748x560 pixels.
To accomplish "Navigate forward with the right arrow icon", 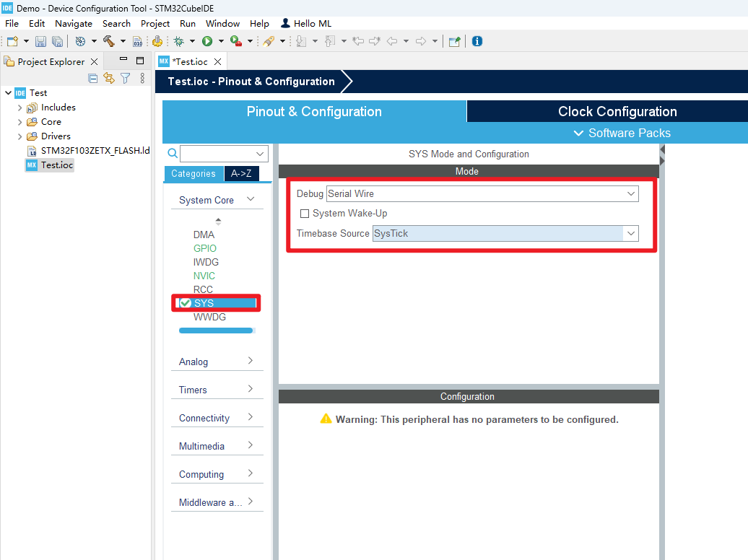I will tap(421, 42).
